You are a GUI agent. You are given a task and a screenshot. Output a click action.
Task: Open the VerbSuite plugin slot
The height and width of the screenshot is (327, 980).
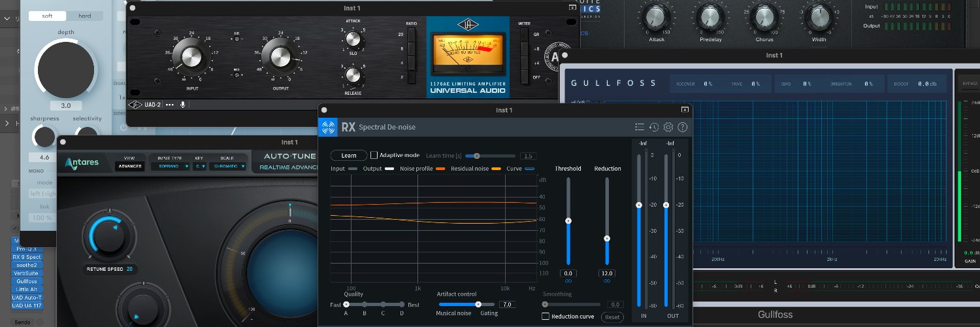(26, 273)
